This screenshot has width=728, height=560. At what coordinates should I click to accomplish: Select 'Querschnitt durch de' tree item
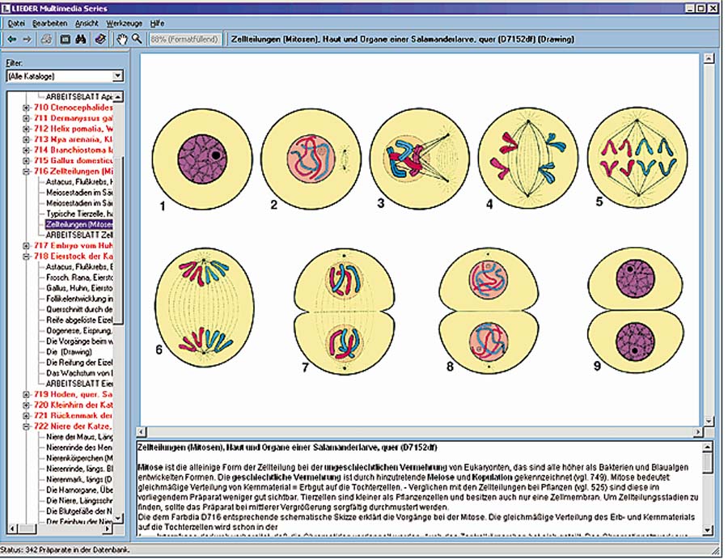point(79,309)
